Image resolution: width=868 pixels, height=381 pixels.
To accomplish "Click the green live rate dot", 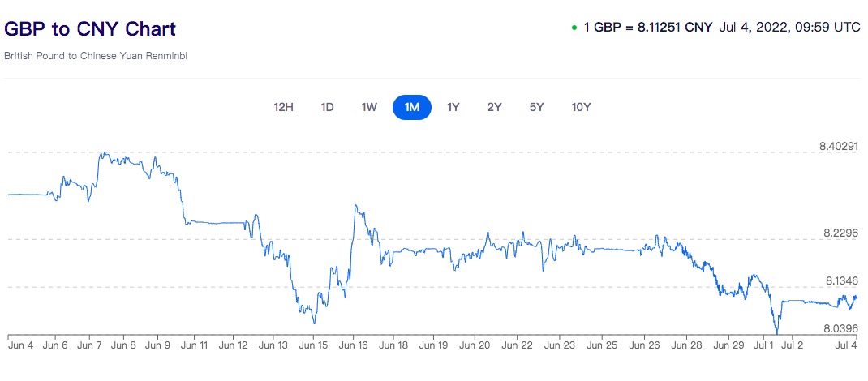I will (574, 28).
